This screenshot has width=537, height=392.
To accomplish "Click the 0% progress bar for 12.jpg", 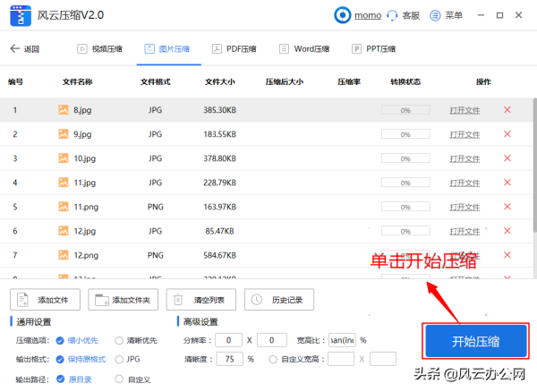I will 405,231.
